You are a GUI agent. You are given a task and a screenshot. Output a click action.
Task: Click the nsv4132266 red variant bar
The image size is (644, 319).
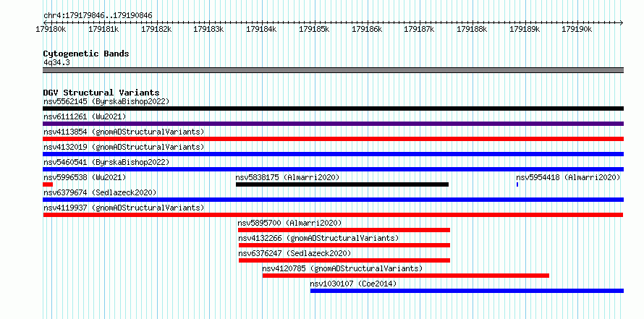tap(344, 245)
